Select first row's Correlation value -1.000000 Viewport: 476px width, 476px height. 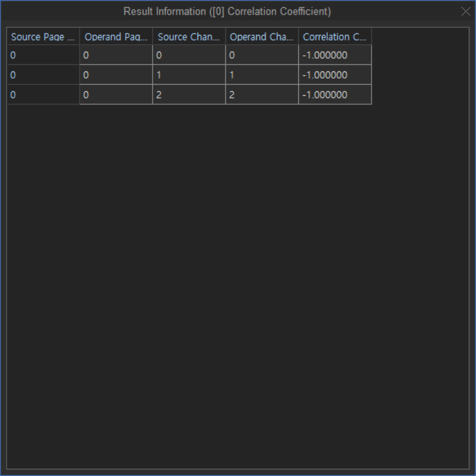click(335, 55)
